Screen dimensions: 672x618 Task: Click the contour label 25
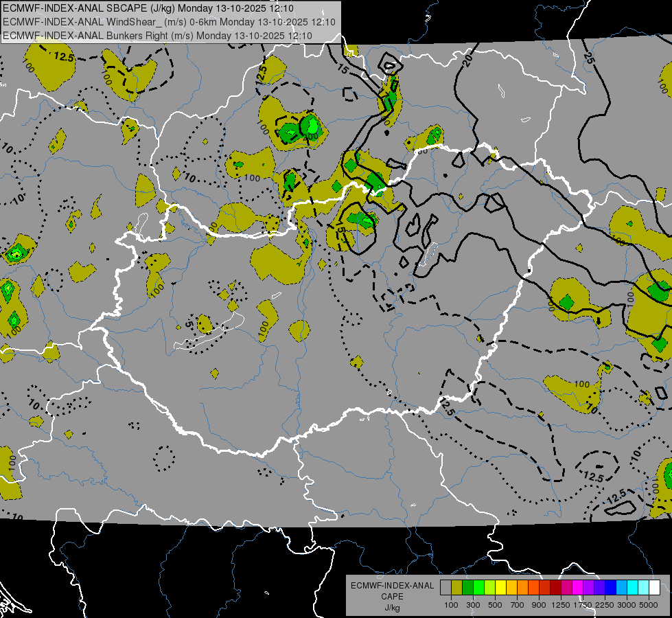[x=589, y=58]
